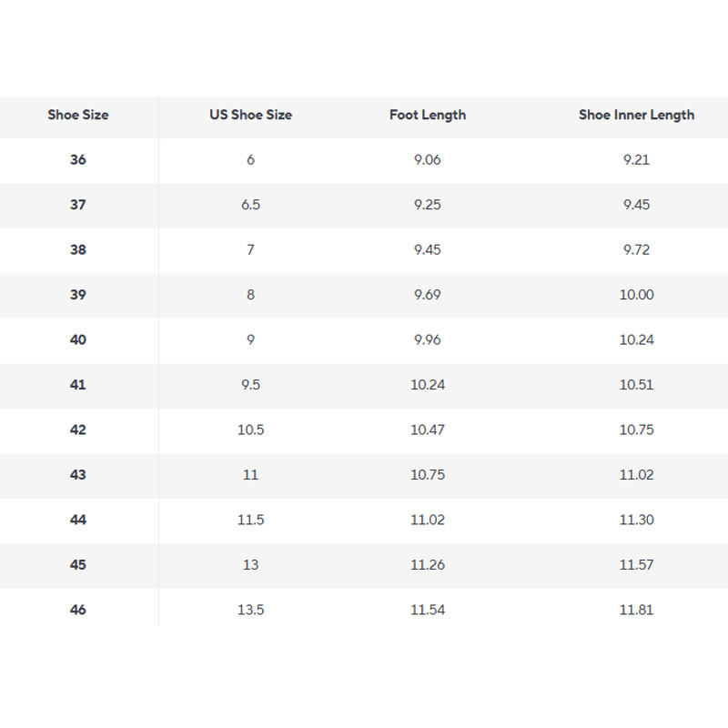Image resolution: width=728 pixels, height=728 pixels.
Task: Select shoe size 39 cell
Action: [x=78, y=295]
